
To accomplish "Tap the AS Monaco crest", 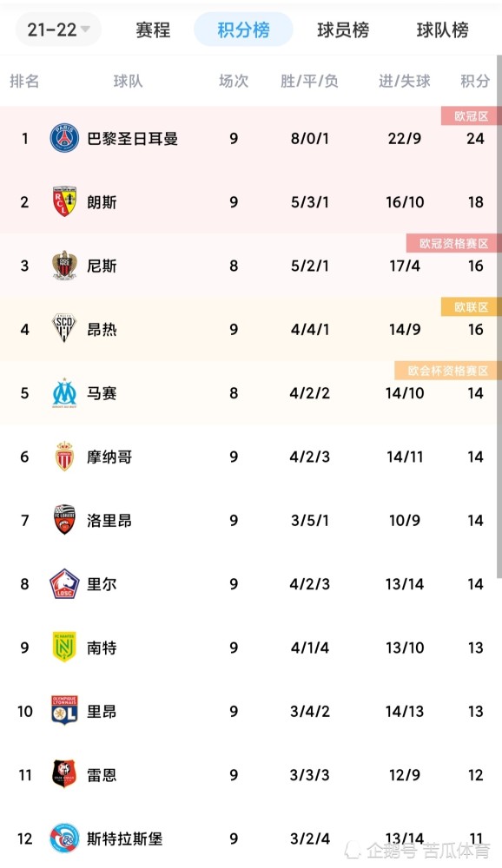I will point(64,457).
